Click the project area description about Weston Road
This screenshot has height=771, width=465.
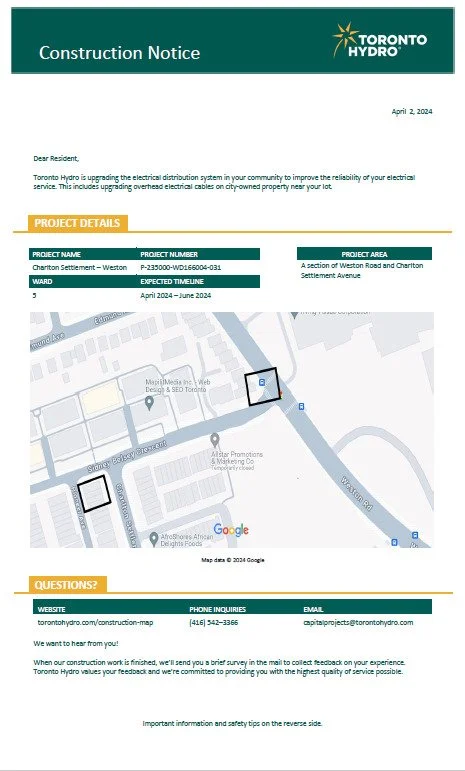point(362,270)
